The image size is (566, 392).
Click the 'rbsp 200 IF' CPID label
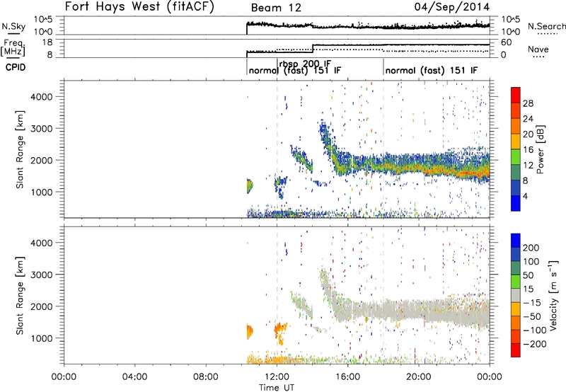point(305,64)
